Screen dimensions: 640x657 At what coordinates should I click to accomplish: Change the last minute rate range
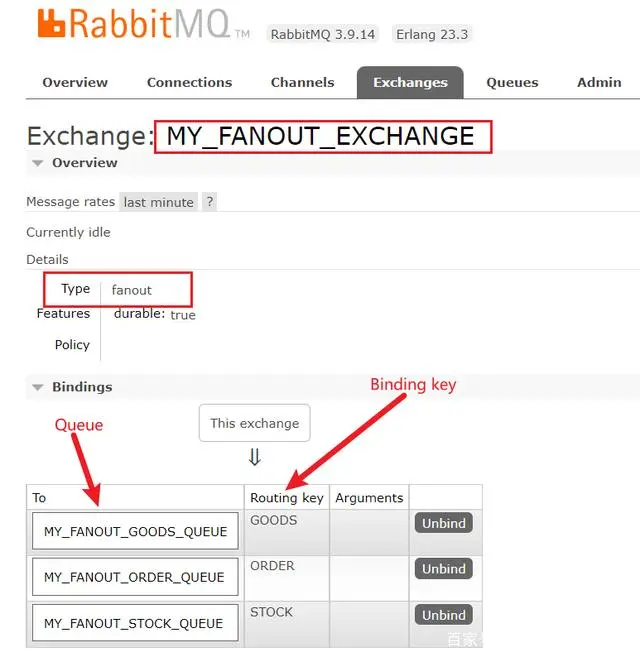[158, 202]
